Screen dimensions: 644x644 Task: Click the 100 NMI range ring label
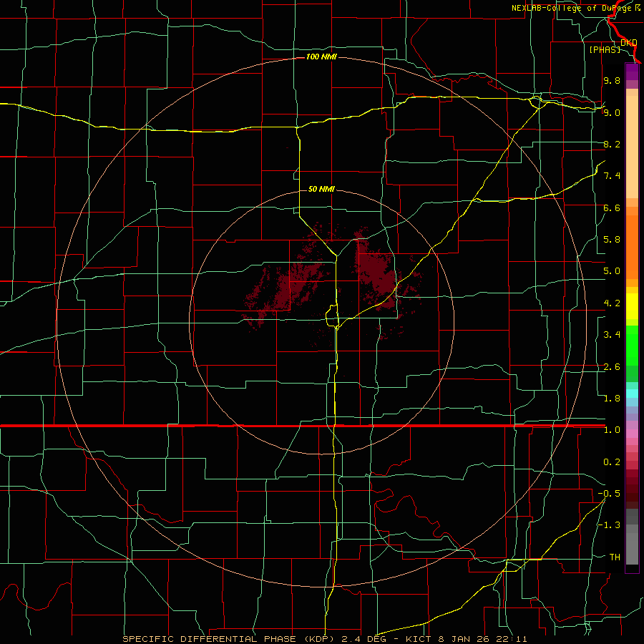pyautogui.click(x=321, y=57)
